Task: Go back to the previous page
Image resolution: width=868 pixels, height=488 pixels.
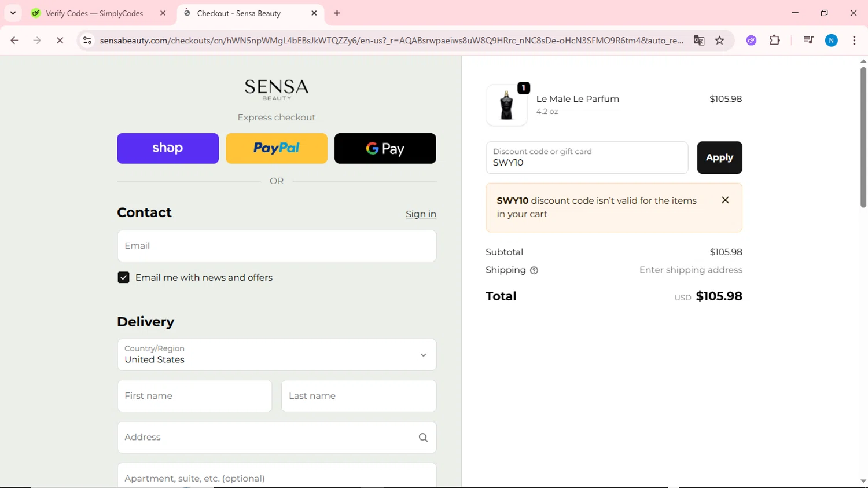Action: [14, 41]
